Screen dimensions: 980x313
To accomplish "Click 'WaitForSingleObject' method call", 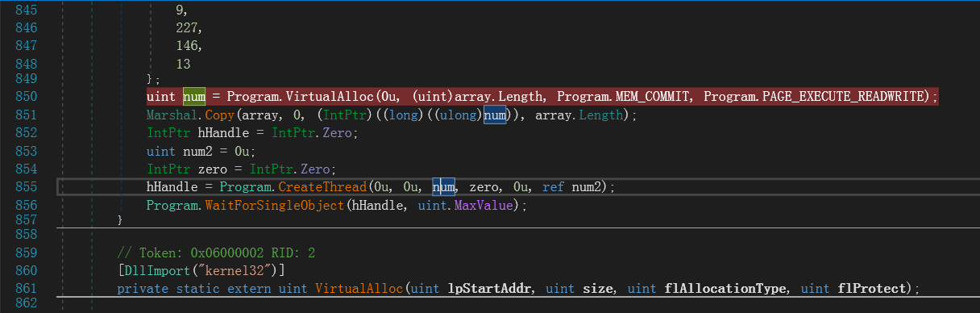I will 274,206.
